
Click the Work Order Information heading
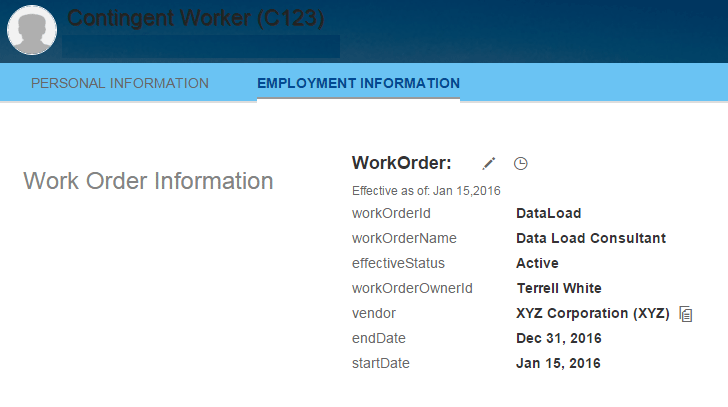click(x=148, y=181)
